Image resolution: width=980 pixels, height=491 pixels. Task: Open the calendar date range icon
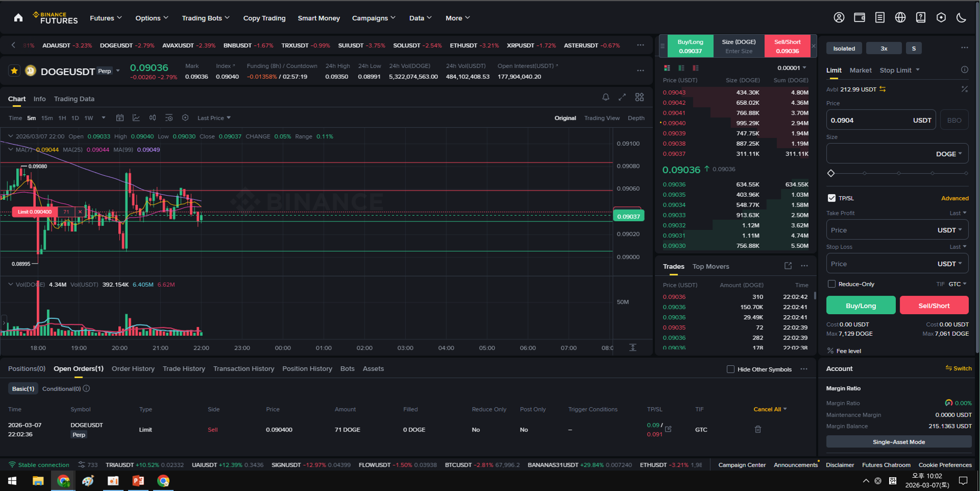click(x=120, y=118)
